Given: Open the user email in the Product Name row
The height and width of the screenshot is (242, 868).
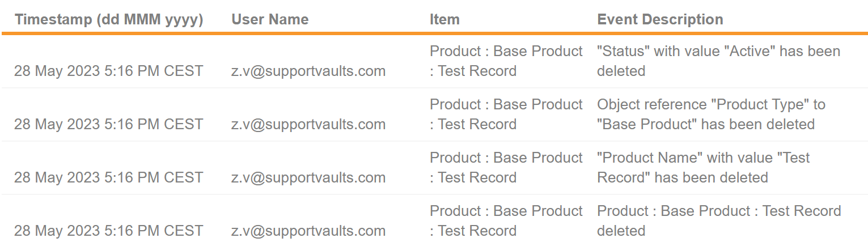Looking at the screenshot, I should pos(308,178).
